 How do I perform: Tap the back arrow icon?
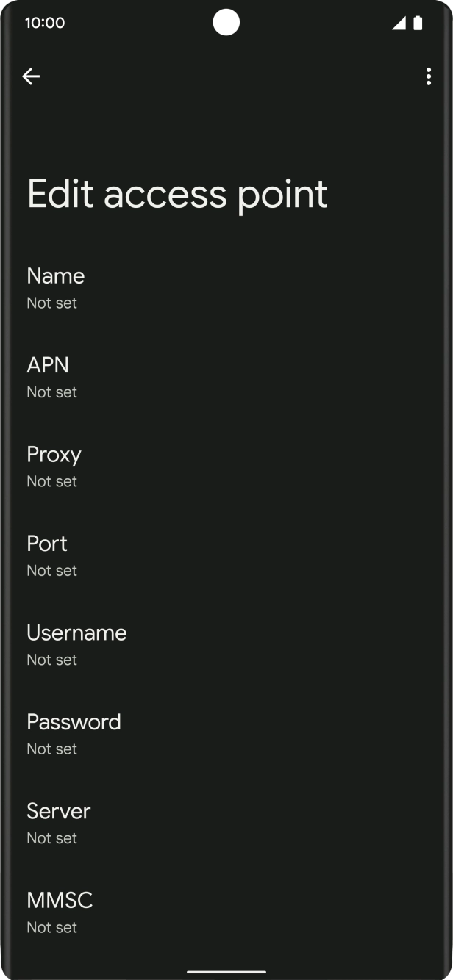[x=31, y=76]
